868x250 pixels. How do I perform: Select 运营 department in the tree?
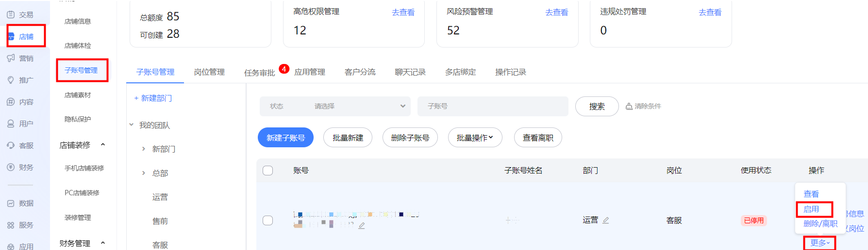point(160,197)
